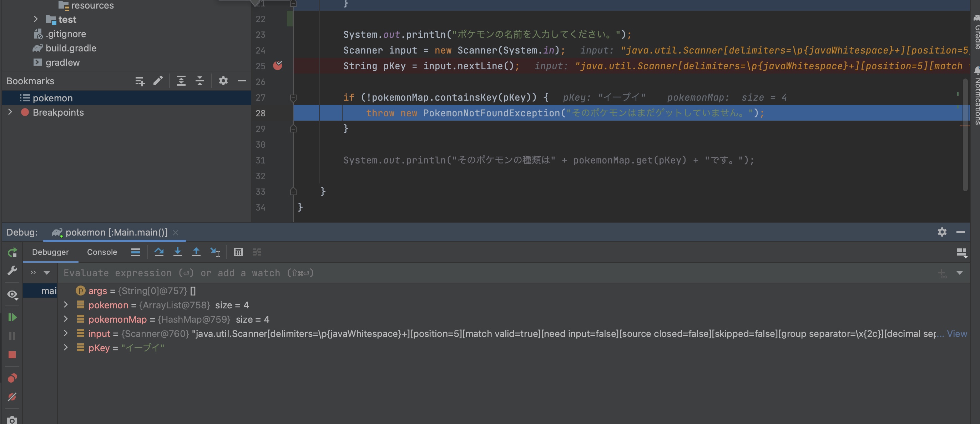The image size is (980, 424).
Task: Click the Step Out debugger icon
Action: (196, 252)
